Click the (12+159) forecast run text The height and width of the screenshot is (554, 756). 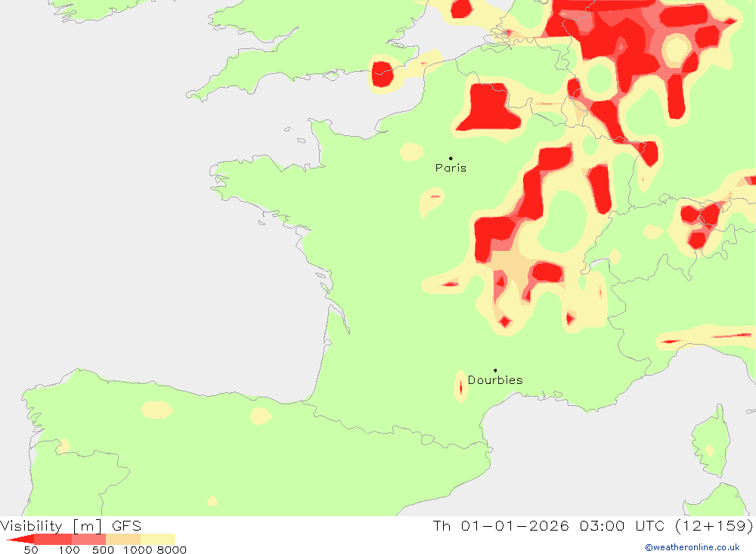coord(714,525)
